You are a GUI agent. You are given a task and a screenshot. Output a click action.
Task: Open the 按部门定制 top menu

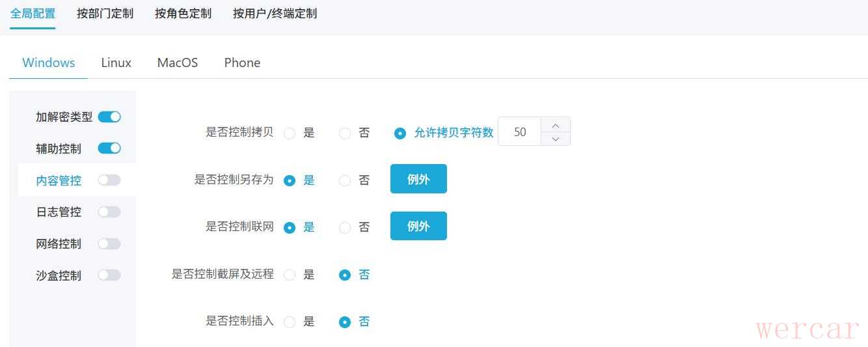coord(105,14)
